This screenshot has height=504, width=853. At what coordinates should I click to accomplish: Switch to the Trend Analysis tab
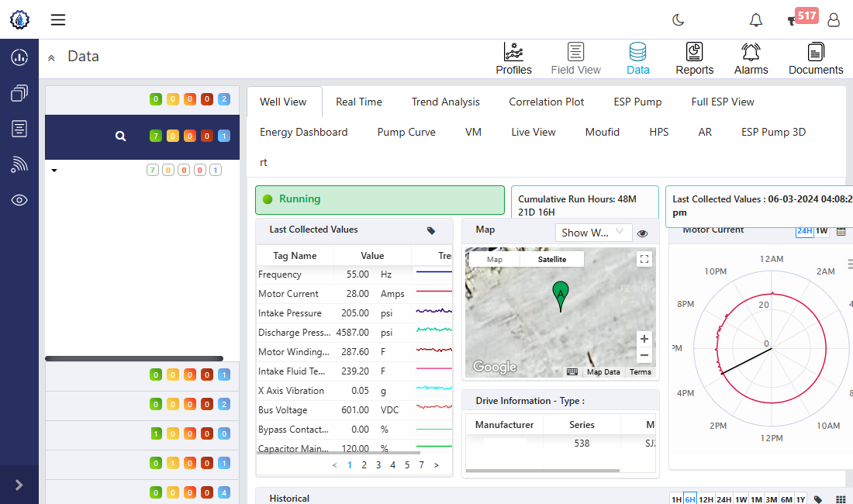pyautogui.click(x=445, y=102)
